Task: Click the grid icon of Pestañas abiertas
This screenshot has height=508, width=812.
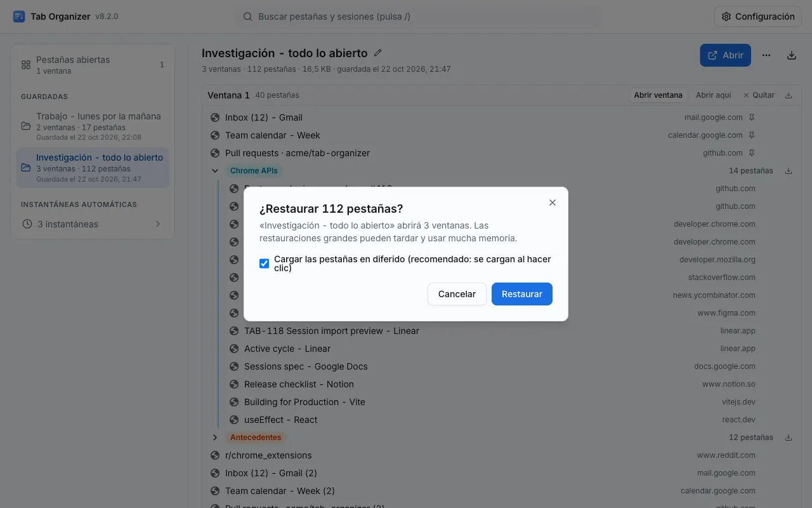Action: (26, 65)
